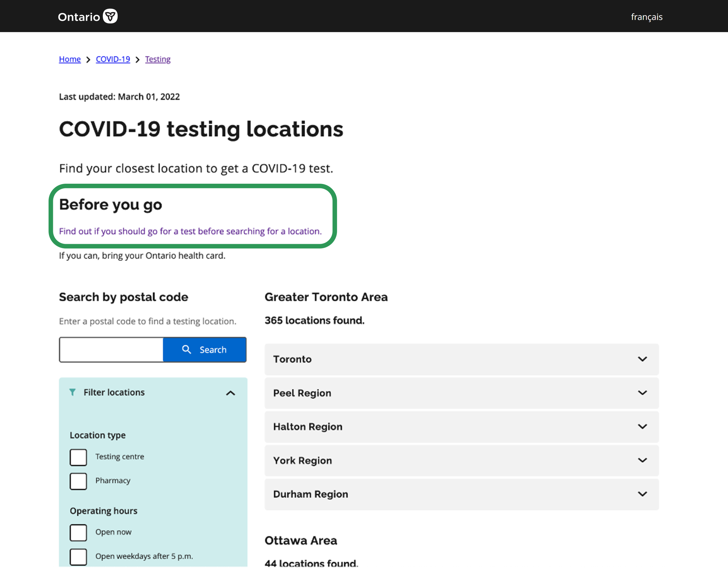Collapse the Filter locations panel
Viewport: 728px width, 573px height.
(x=230, y=393)
